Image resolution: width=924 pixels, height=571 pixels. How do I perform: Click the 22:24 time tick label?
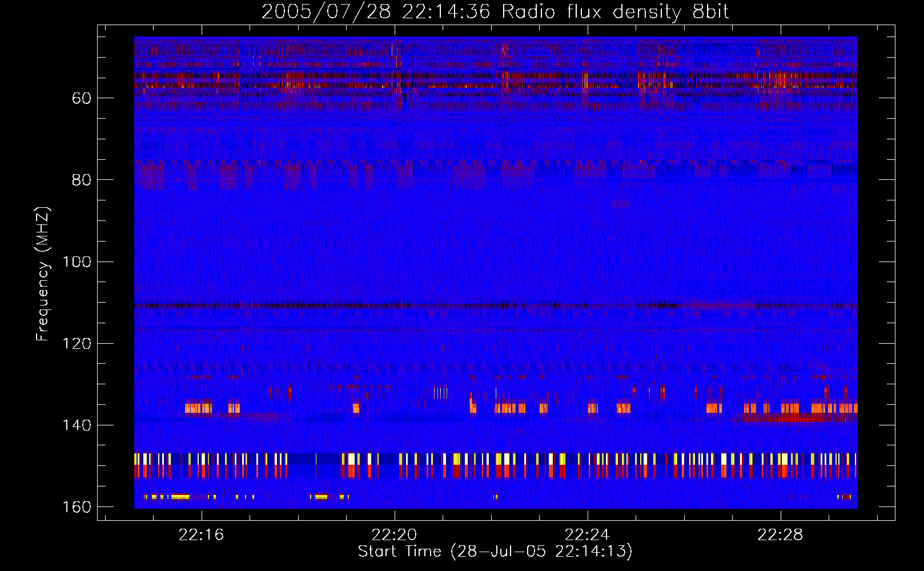pyautogui.click(x=587, y=535)
